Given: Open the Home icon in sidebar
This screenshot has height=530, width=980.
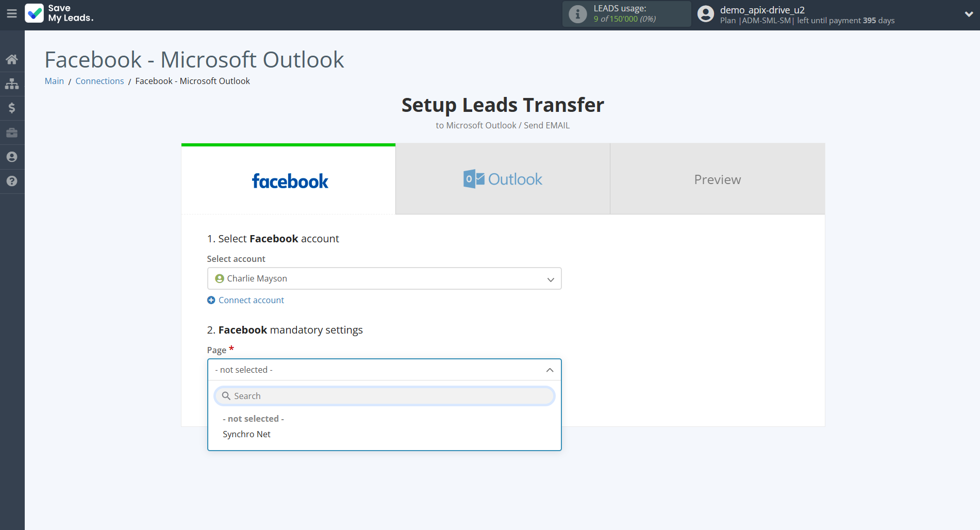Looking at the screenshot, I should click(x=12, y=59).
